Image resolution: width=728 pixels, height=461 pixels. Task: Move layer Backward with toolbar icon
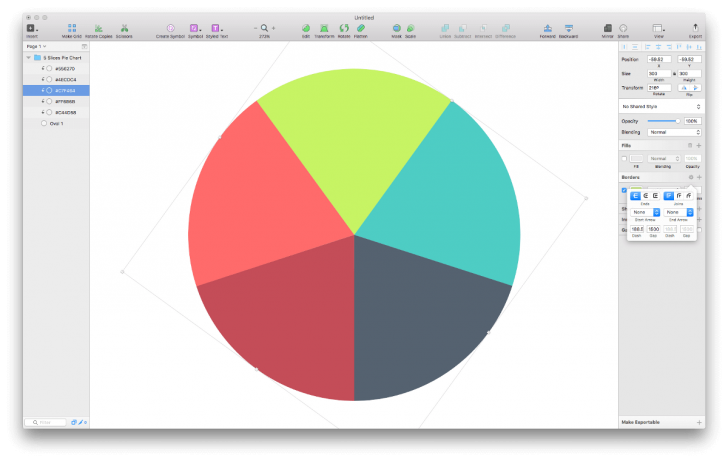(568, 28)
